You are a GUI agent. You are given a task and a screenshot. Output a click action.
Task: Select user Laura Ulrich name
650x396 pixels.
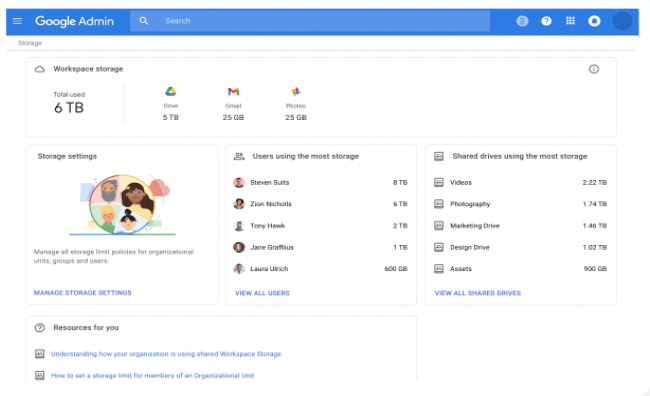coord(269,269)
